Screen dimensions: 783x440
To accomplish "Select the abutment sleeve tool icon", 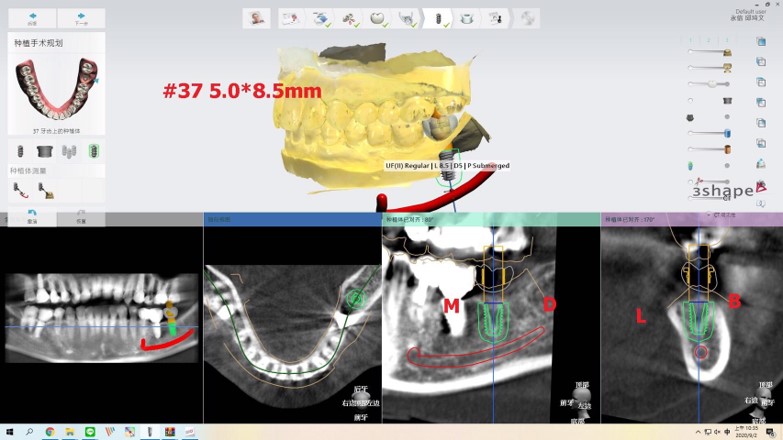I will (44, 151).
